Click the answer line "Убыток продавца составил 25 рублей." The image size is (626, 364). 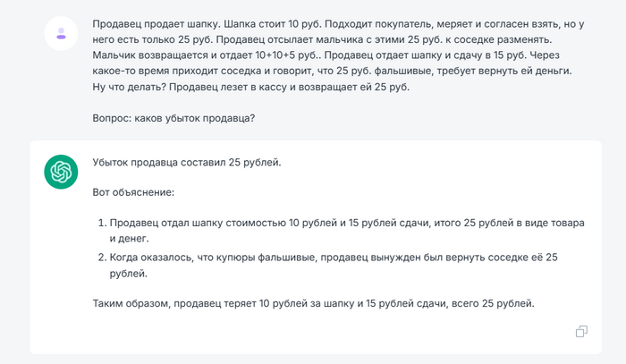[x=186, y=163]
